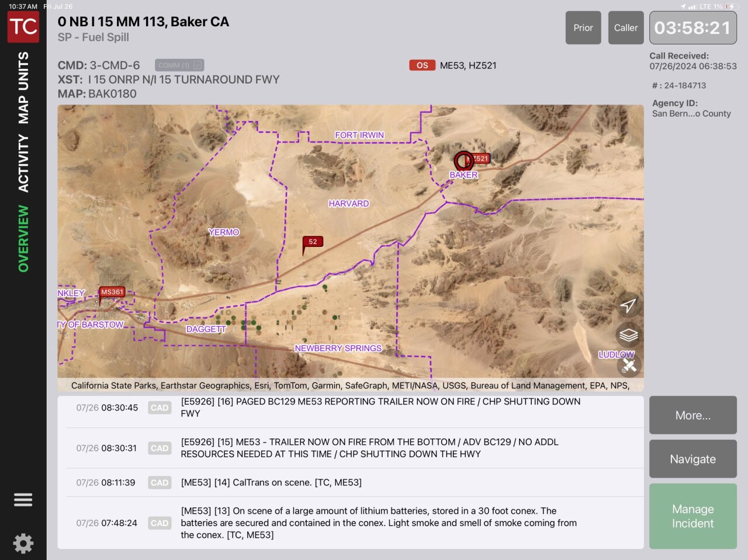Toggle the red OS status badge
The image size is (748, 560).
[422, 65]
